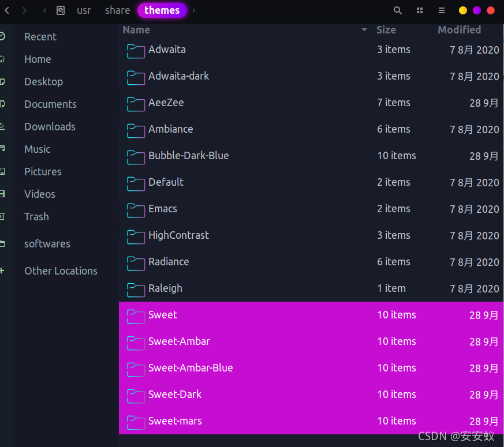Select the Bubble-Dark-Blue folder name
Image resolution: width=504 pixels, height=447 pixels.
189,155
